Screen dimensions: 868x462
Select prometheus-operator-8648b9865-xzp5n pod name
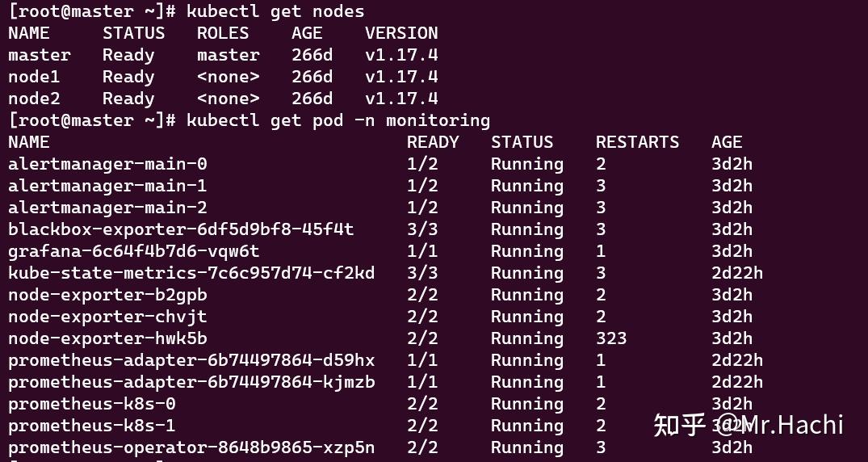pos(191,447)
